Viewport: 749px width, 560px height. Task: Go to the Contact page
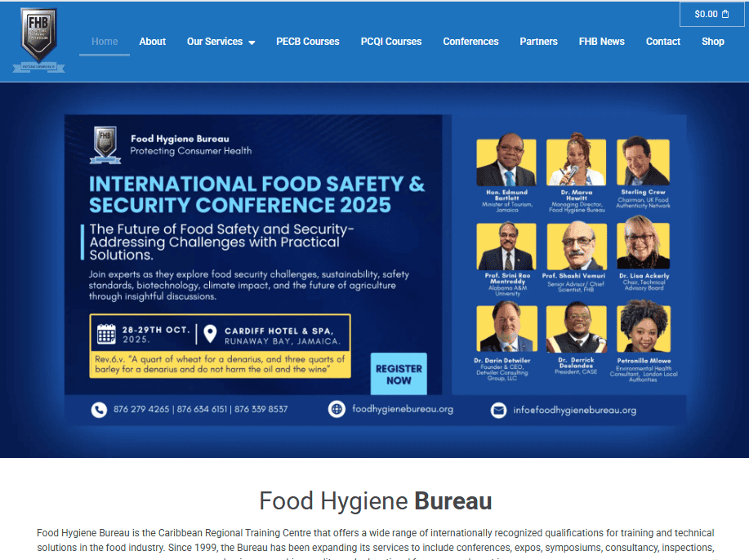[x=663, y=42]
